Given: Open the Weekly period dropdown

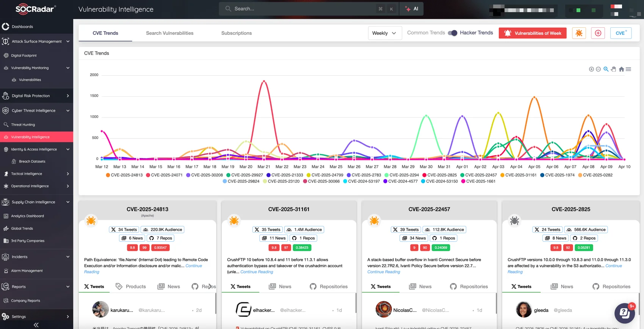Looking at the screenshot, I should coord(385,33).
